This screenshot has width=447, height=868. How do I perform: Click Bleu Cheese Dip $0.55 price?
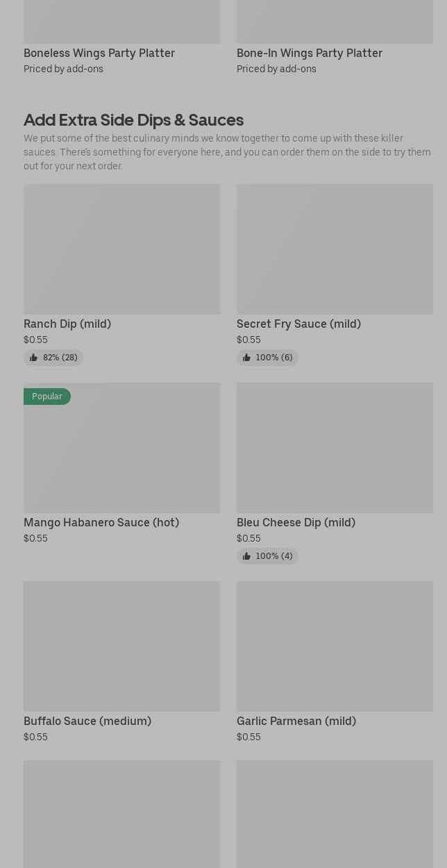point(248,538)
